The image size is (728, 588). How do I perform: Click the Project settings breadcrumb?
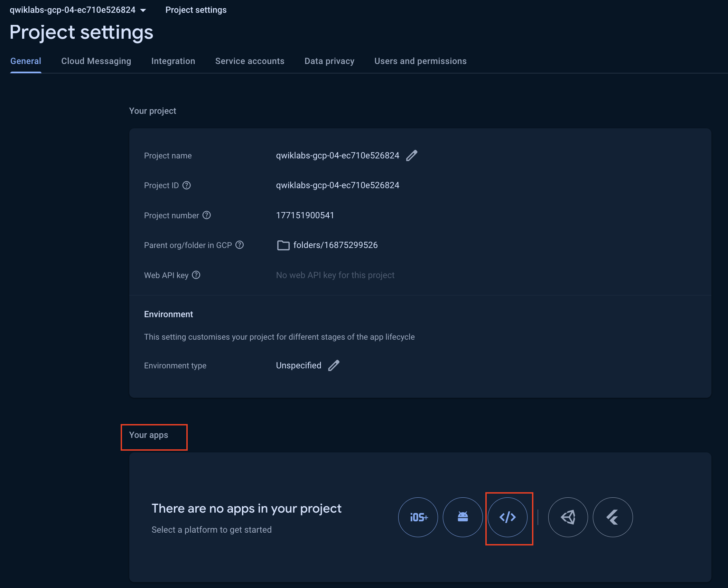click(196, 10)
